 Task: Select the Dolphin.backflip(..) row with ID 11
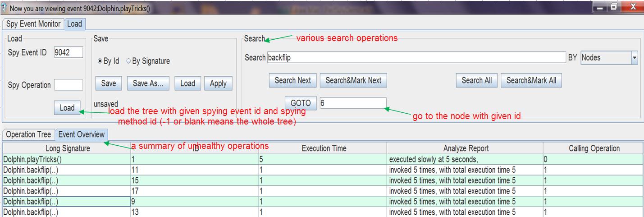tap(323, 170)
